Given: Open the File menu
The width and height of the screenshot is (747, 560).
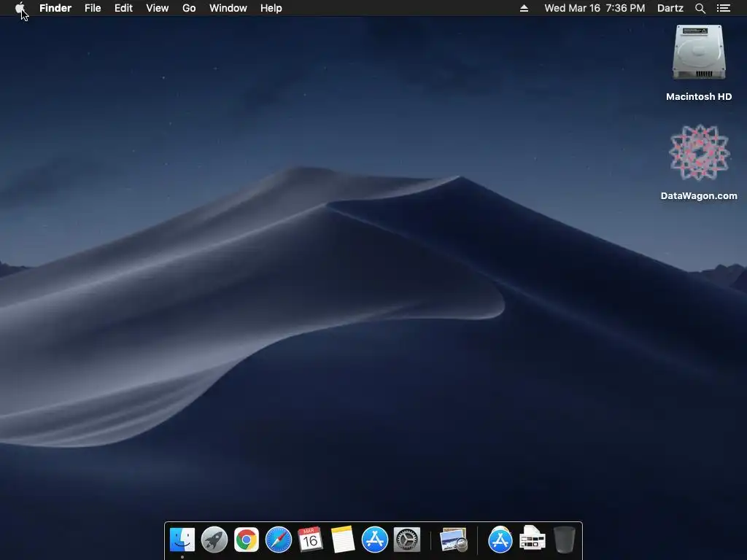Looking at the screenshot, I should point(93,8).
